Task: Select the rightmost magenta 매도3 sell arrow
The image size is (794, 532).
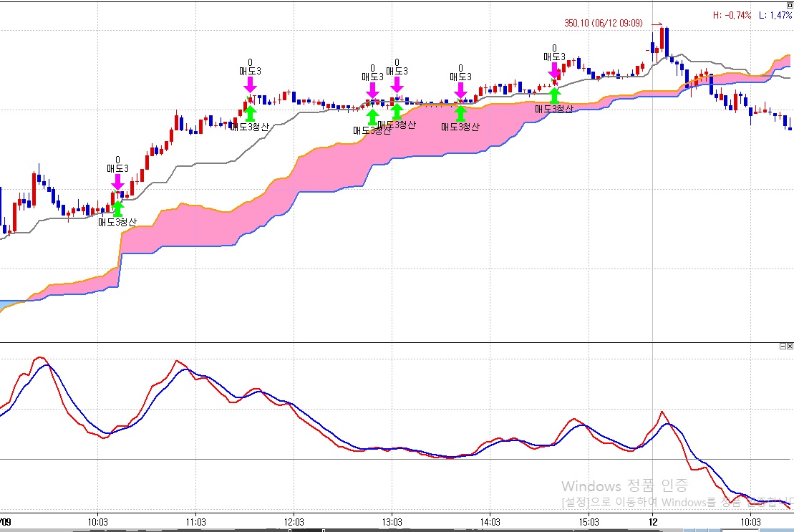Action: (554, 70)
